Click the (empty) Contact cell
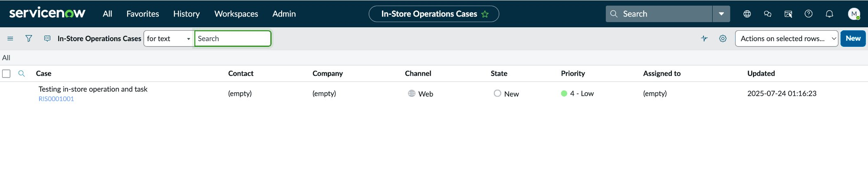The width and height of the screenshot is (868, 185). pos(240,94)
